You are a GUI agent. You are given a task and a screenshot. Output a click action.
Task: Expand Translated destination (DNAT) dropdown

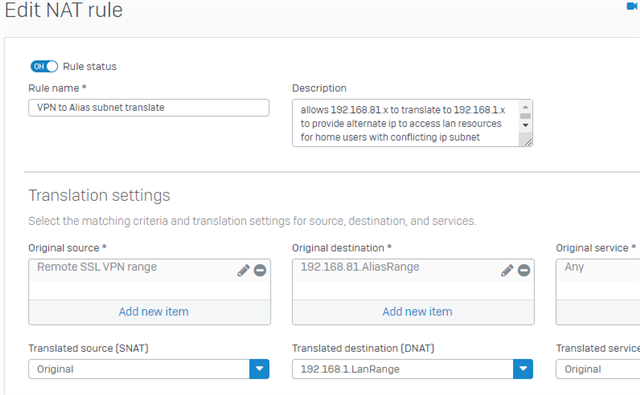click(x=523, y=369)
